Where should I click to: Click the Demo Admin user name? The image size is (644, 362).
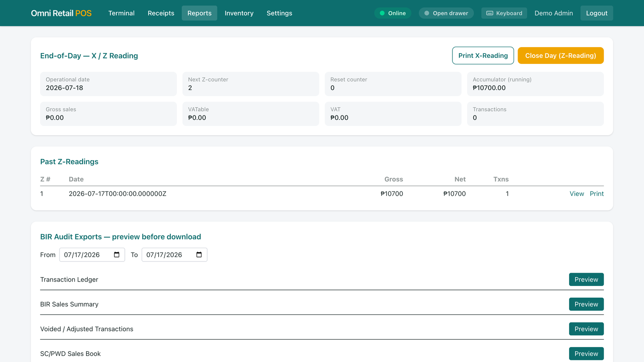[553, 13]
